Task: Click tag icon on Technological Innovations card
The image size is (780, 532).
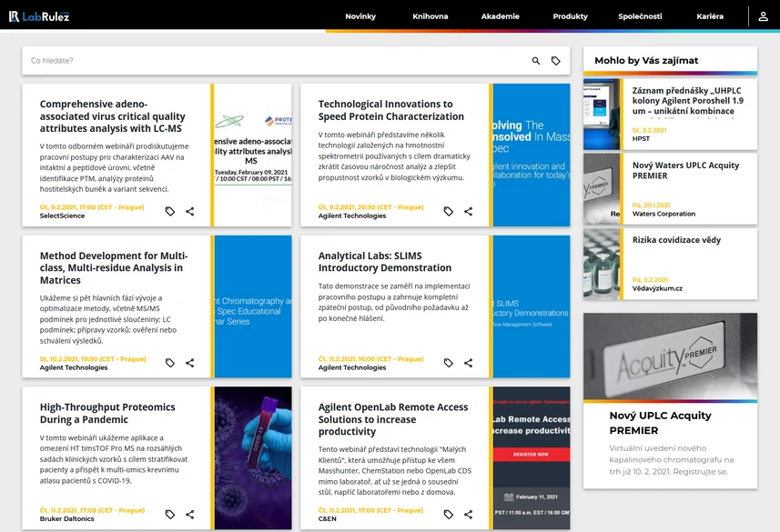Action: tap(448, 211)
